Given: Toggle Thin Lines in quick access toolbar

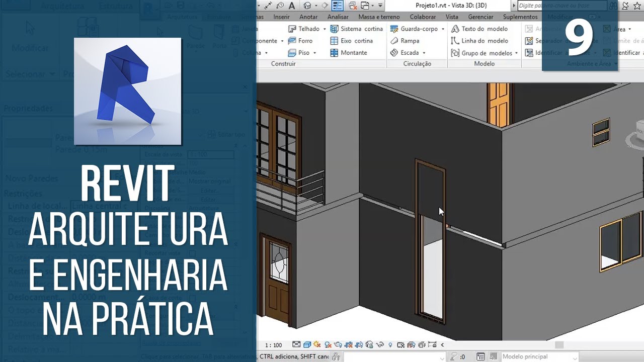Looking at the screenshot, I should 338,6.
